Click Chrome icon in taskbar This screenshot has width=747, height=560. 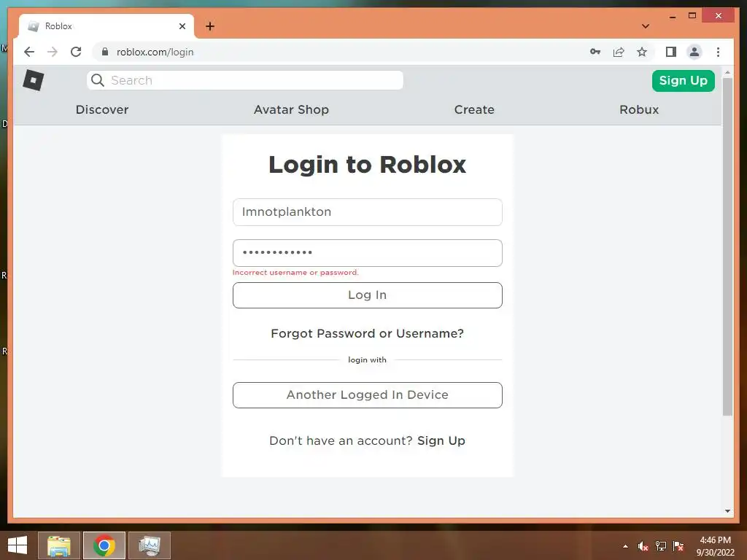pyautogui.click(x=104, y=545)
